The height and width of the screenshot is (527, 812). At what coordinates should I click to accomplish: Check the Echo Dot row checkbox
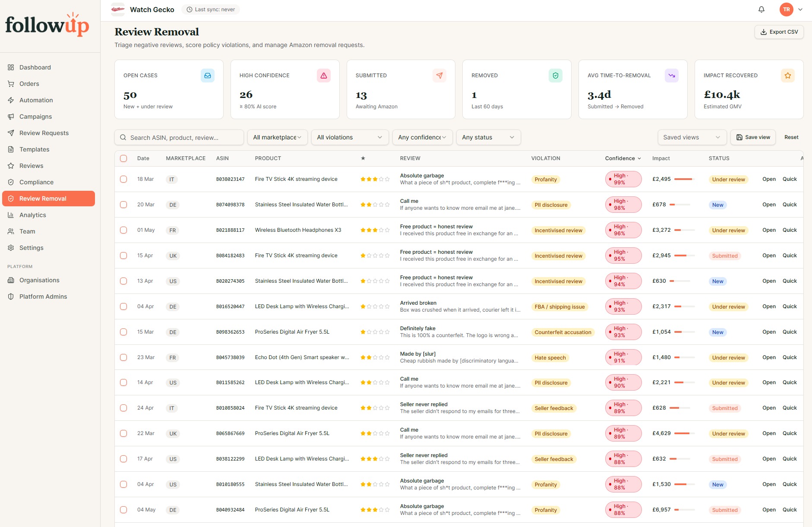123,357
